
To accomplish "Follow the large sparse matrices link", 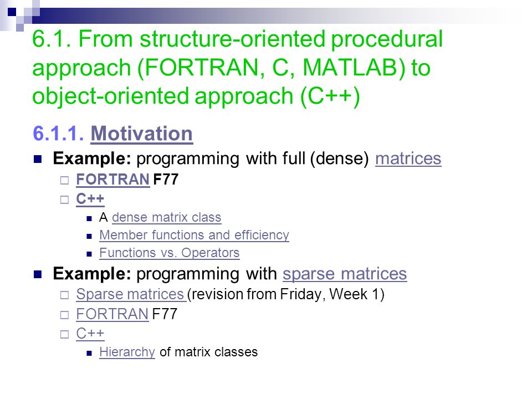I will 345,274.
